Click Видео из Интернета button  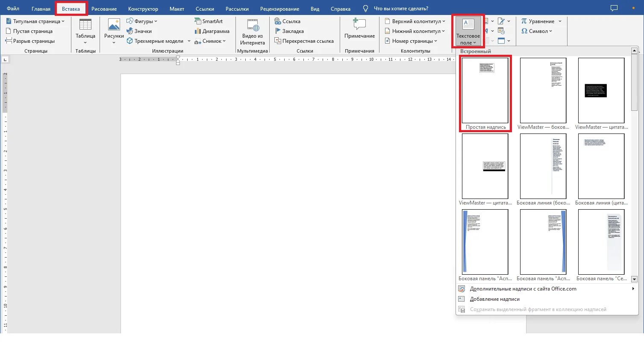click(x=253, y=31)
